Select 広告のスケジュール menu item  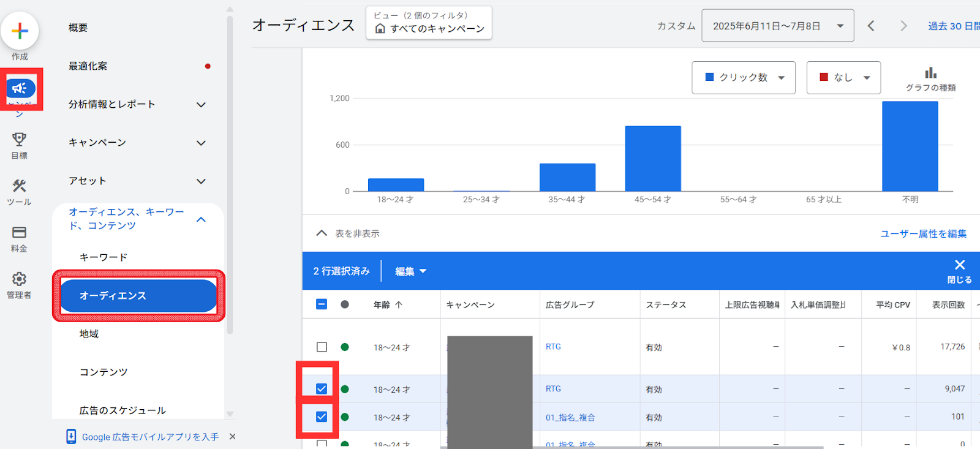click(123, 410)
